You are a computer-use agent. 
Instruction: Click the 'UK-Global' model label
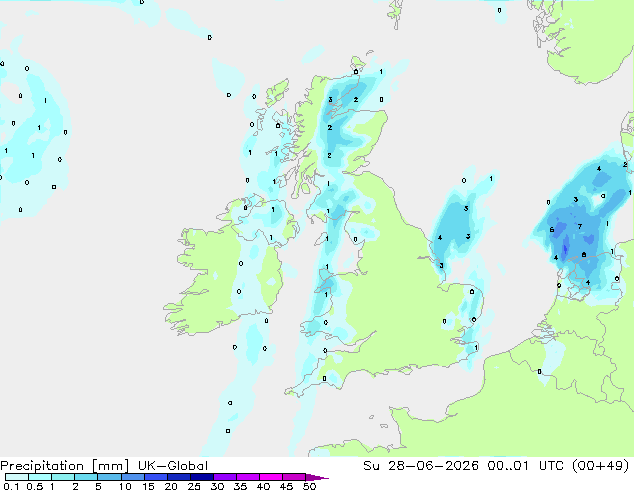(173, 466)
